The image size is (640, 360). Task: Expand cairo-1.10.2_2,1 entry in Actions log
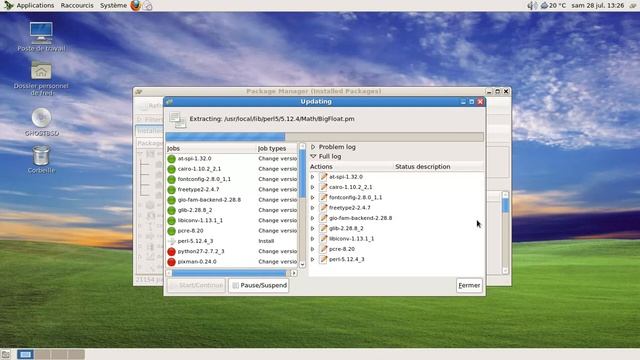pos(313,187)
